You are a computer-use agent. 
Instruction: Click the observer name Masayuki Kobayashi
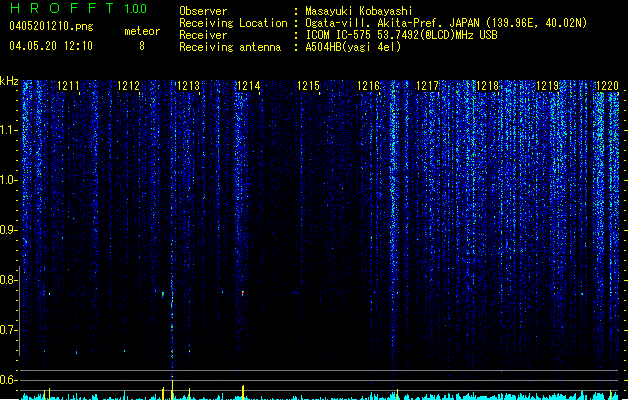pyautogui.click(x=359, y=11)
